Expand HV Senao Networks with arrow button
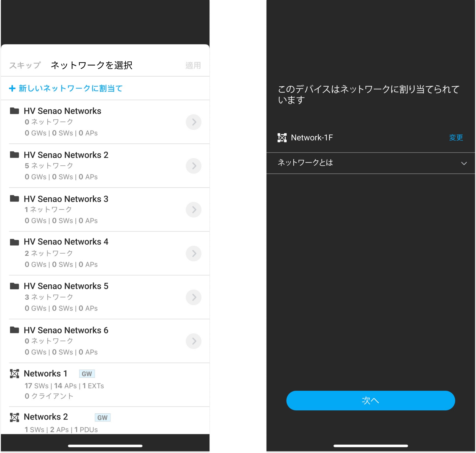This screenshot has height=453, width=476. point(193,122)
